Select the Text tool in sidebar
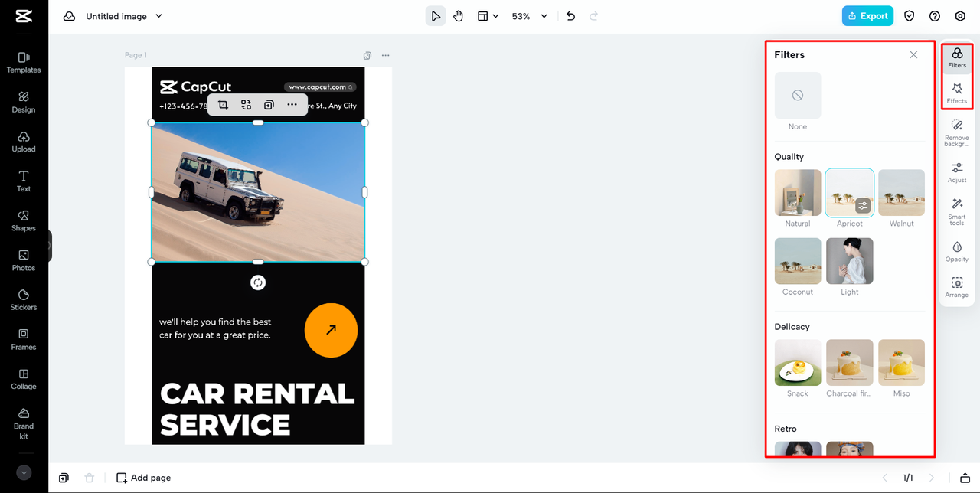 pyautogui.click(x=24, y=181)
